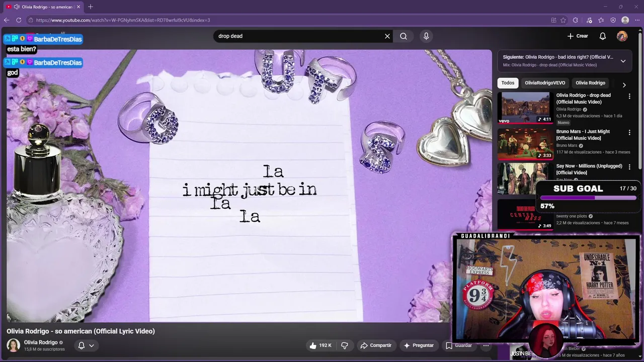The height and width of the screenshot is (362, 644).
Task: Click Olivia Rodrigo - drop dead title
Action: (584, 99)
